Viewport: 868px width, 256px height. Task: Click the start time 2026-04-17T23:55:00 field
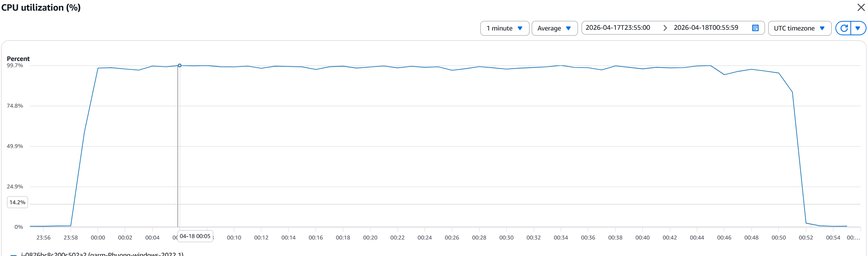click(618, 28)
